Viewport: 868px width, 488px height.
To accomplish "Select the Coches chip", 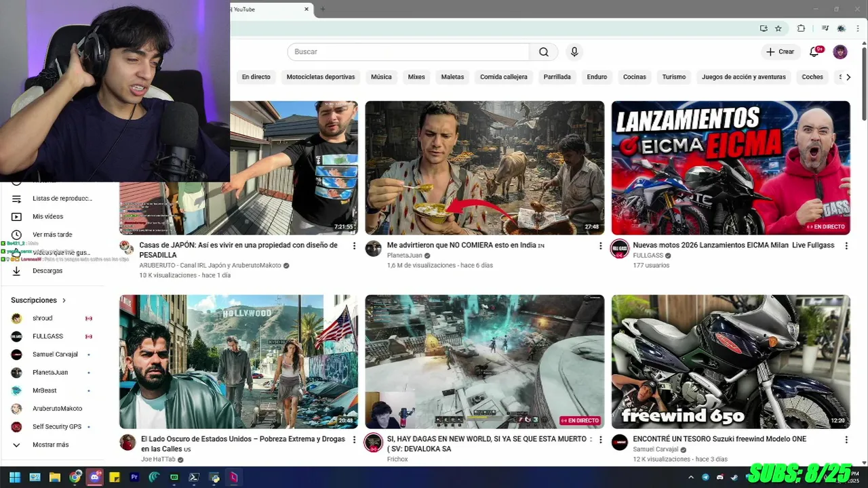I will point(812,77).
